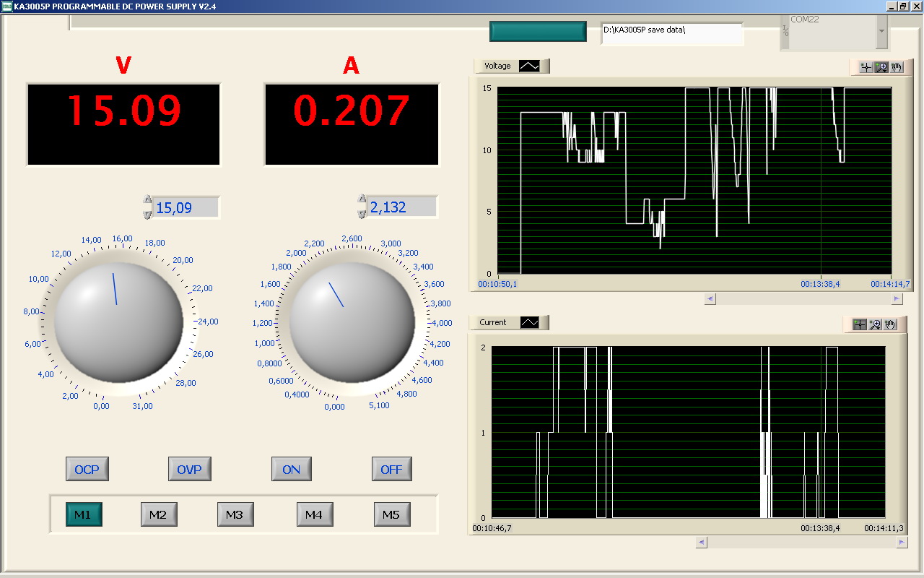Screen dimensions: 924x578
Task: Toggle the OVP over-voltage protection button
Action: [x=189, y=470]
